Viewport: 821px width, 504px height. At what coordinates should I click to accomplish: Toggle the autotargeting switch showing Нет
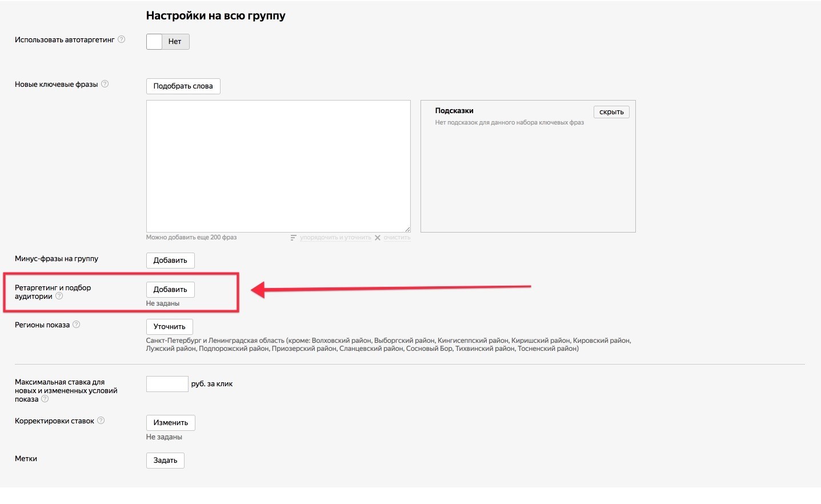pos(167,42)
